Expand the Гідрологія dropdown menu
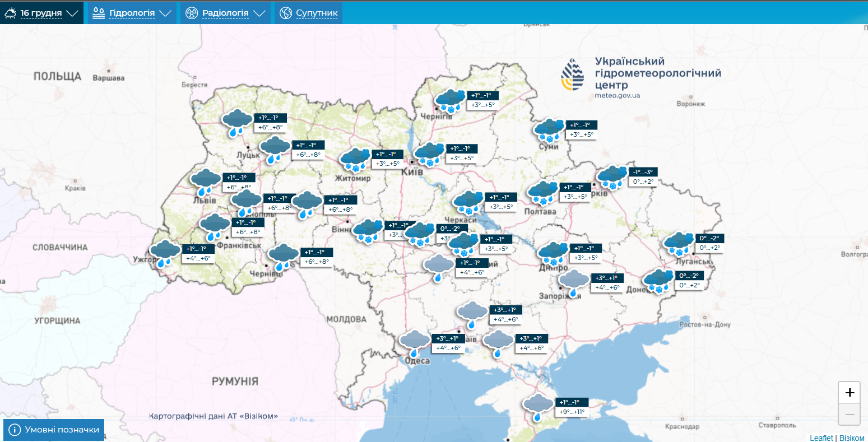This screenshot has height=442, width=868. click(132, 12)
